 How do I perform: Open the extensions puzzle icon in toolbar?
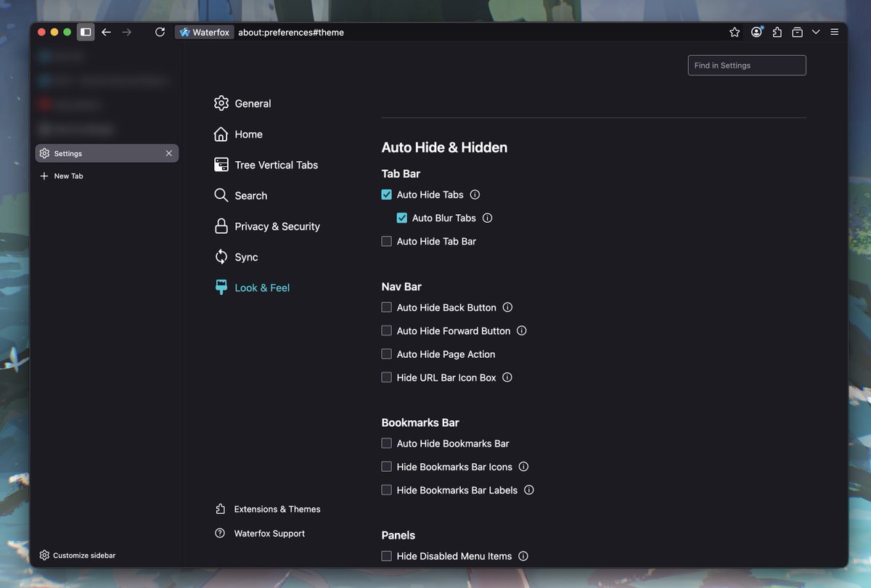pyautogui.click(x=777, y=32)
